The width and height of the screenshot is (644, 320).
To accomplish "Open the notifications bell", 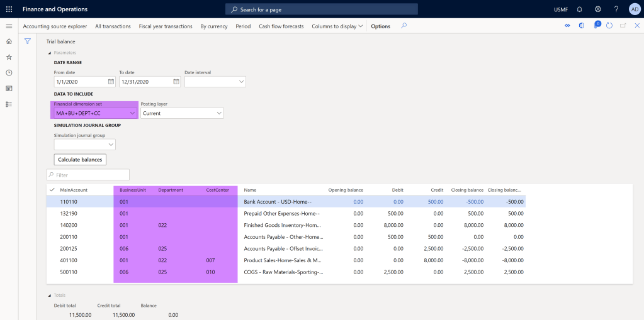I will coord(579,9).
